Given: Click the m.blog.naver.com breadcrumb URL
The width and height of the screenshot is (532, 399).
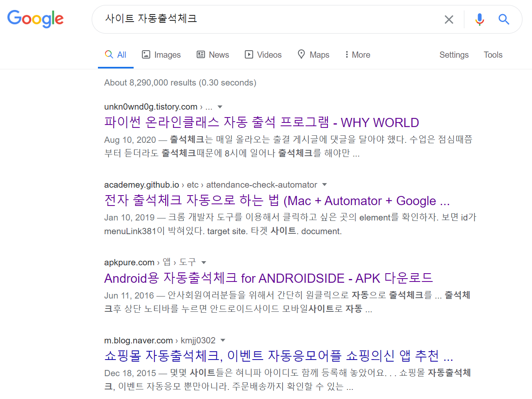Looking at the screenshot, I should click(138, 340).
